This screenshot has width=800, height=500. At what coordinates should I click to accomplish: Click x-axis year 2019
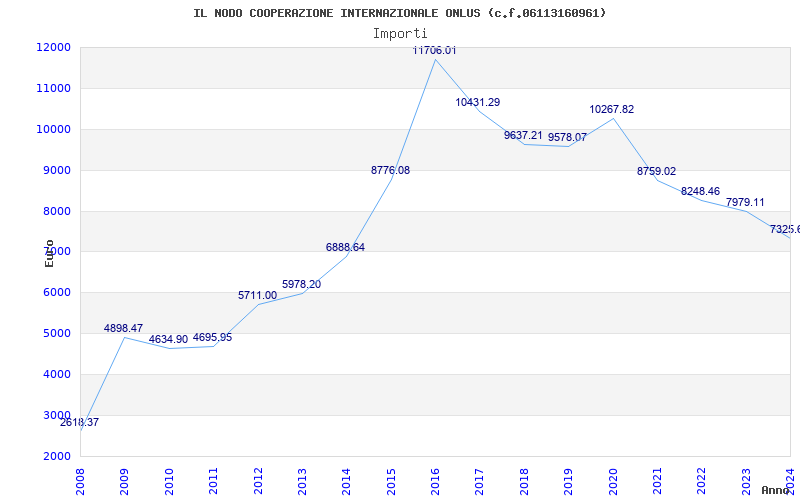point(569,481)
